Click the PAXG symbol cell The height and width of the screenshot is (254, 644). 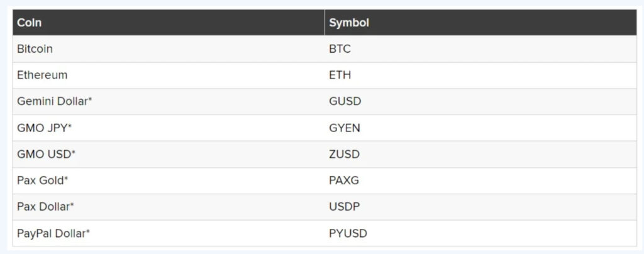tap(344, 180)
